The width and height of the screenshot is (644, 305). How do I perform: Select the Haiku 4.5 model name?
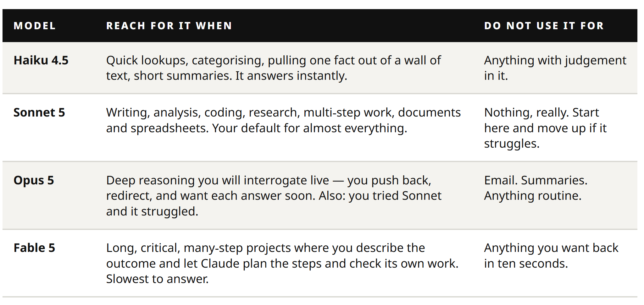[x=41, y=60]
